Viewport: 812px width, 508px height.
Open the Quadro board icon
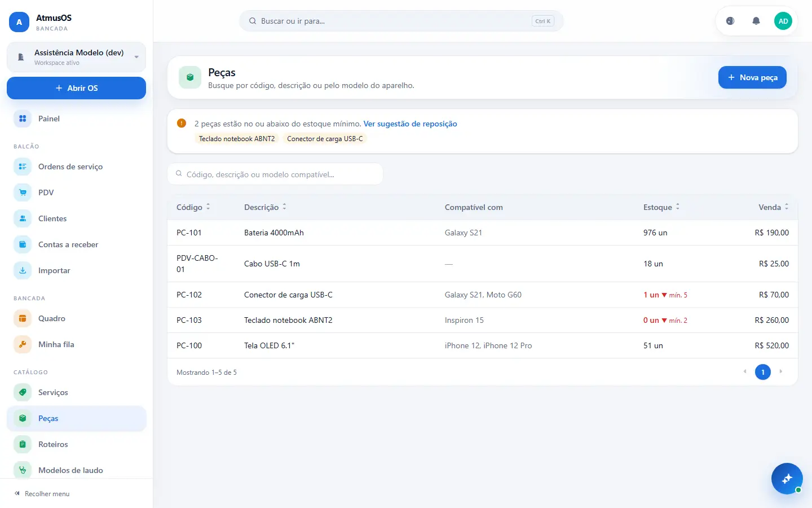23,318
